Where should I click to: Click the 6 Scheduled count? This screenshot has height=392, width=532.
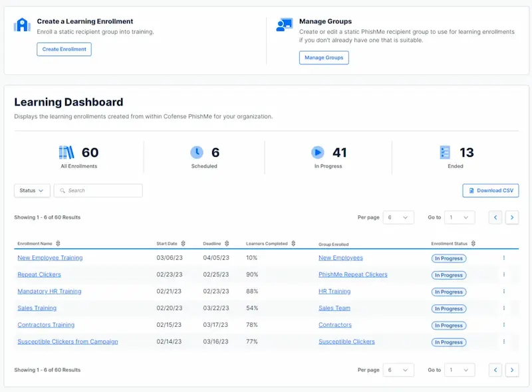[x=215, y=153]
